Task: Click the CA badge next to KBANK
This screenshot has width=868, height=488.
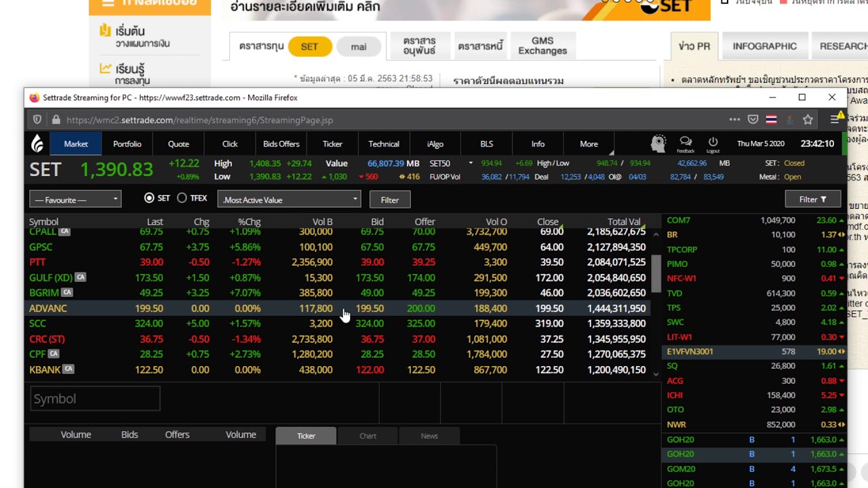Action: pos(68,369)
